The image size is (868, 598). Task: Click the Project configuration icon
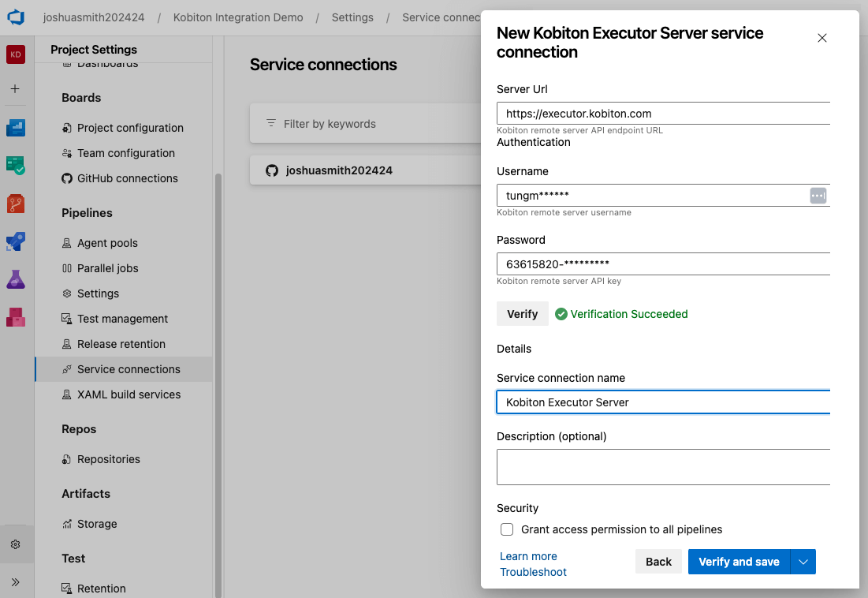67,128
